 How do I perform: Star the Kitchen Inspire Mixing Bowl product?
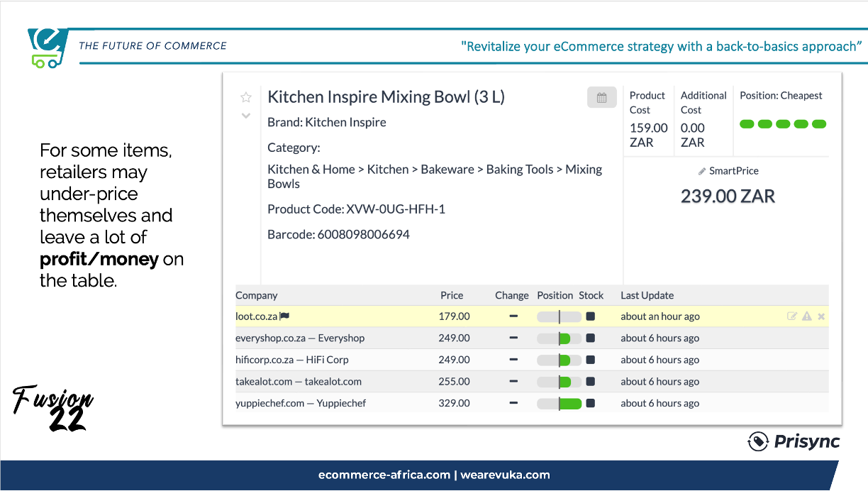(246, 97)
